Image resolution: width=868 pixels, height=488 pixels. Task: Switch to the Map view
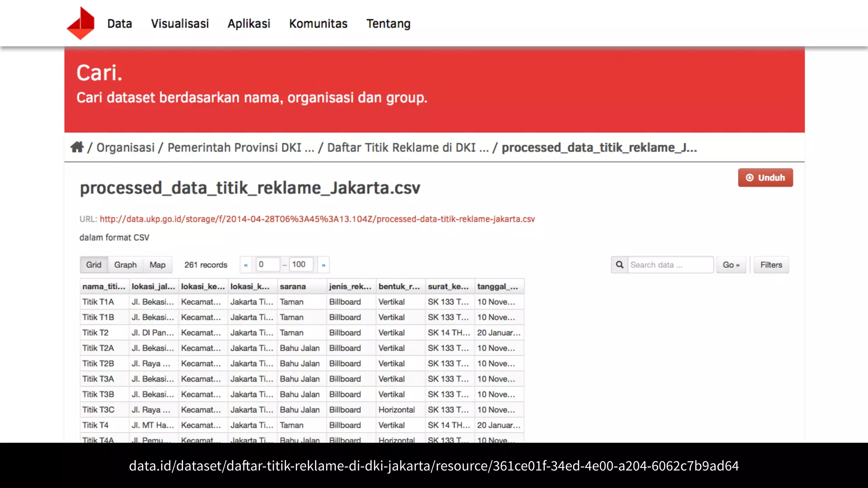pos(157,265)
